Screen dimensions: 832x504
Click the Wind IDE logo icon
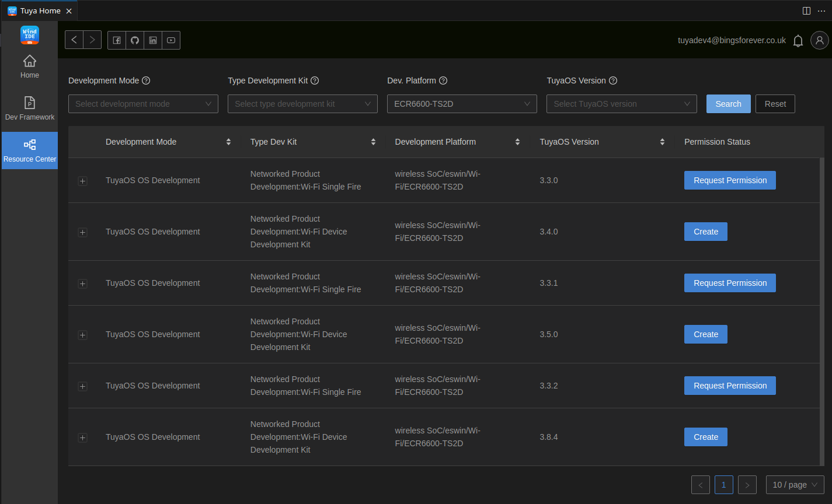(30, 35)
